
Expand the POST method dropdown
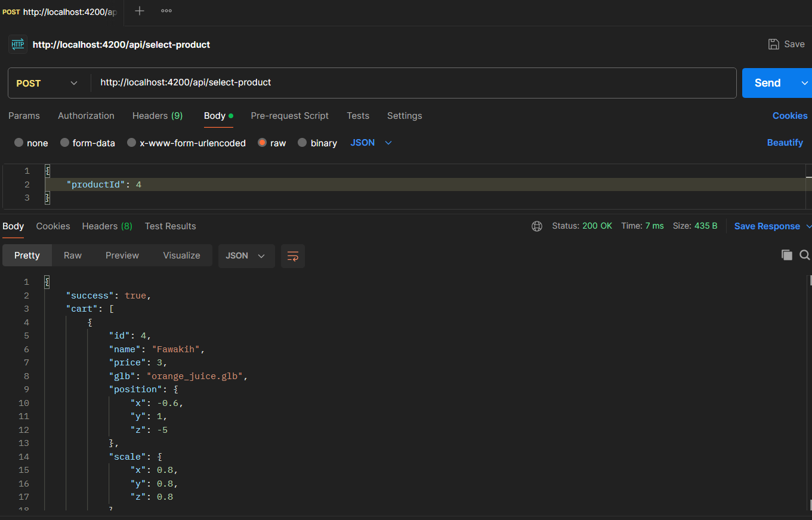click(x=48, y=83)
